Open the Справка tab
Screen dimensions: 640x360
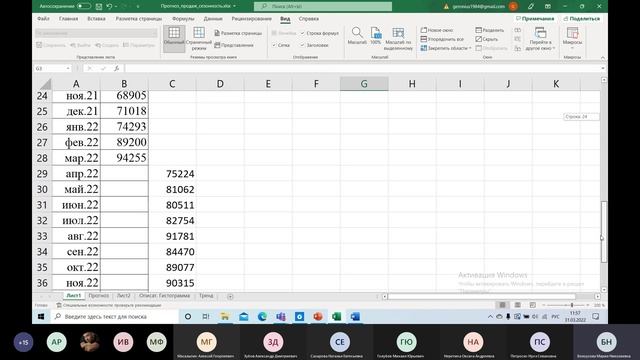tap(309, 19)
